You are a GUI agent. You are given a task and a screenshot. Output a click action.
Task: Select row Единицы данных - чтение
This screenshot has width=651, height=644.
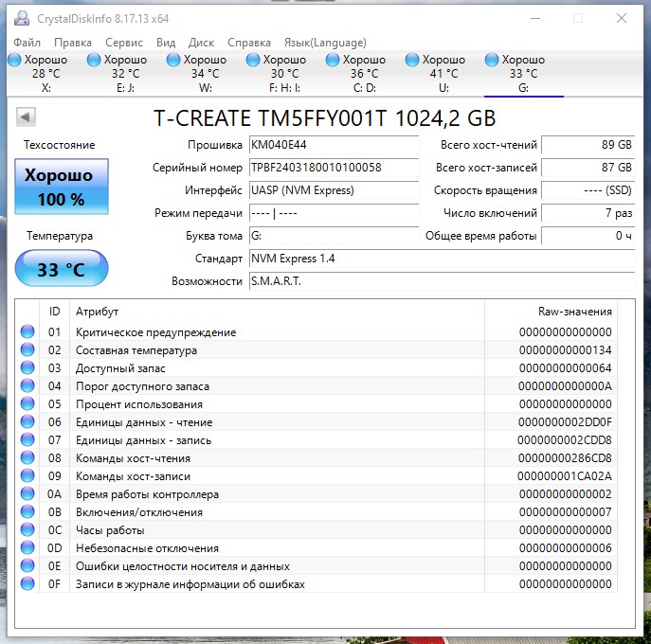(316, 422)
